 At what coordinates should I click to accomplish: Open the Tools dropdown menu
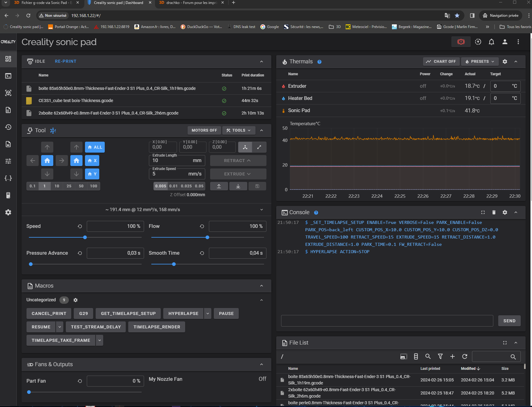tap(238, 130)
